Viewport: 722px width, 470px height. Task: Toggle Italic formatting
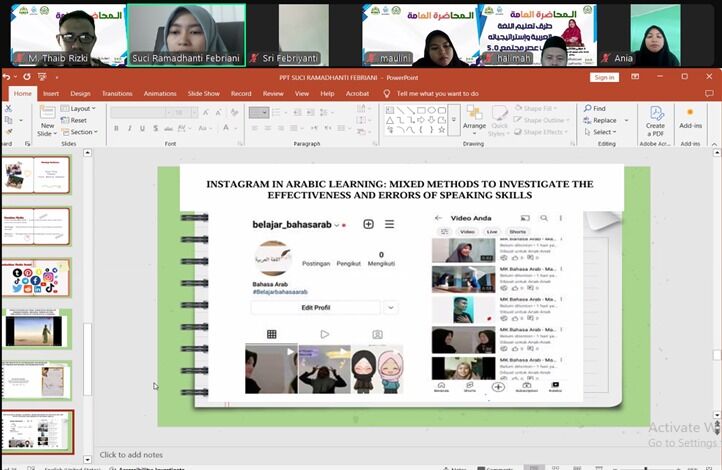tap(129, 128)
